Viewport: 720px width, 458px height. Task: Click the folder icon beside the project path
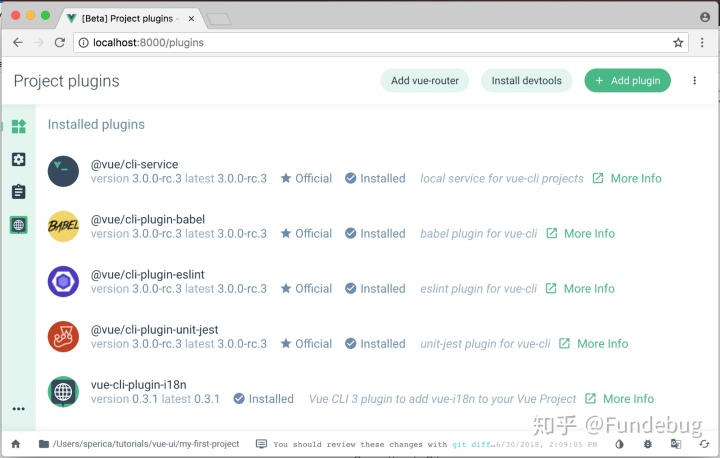[x=44, y=444]
